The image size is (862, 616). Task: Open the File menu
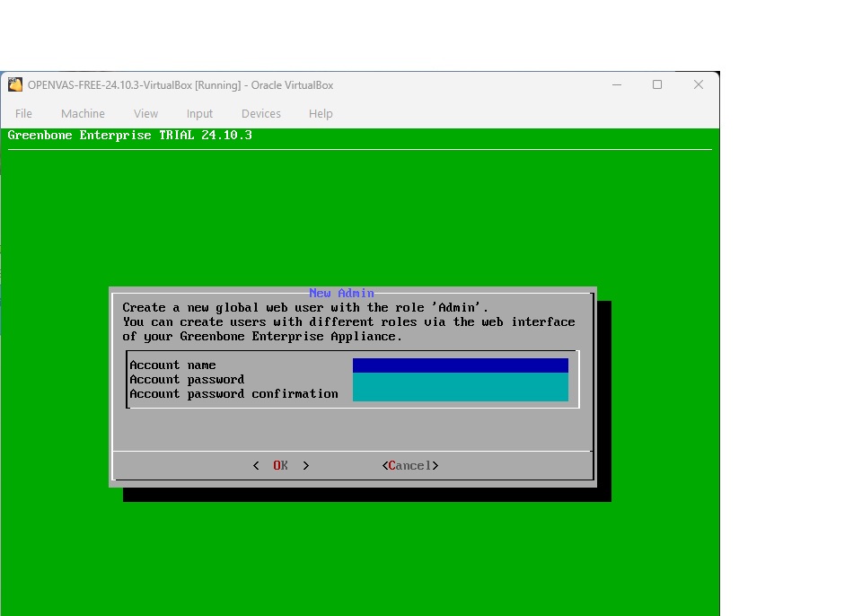pos(24,114)
